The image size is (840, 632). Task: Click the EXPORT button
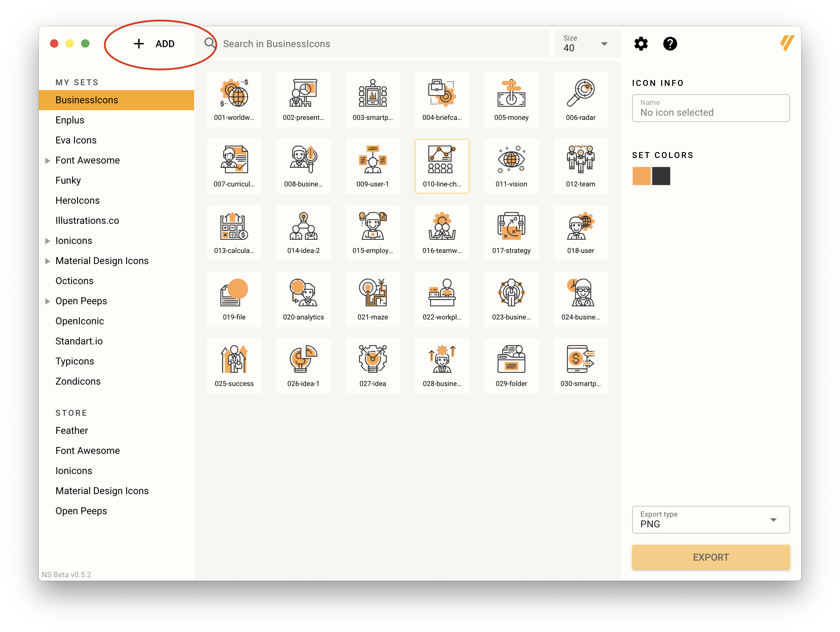point(710,557)
